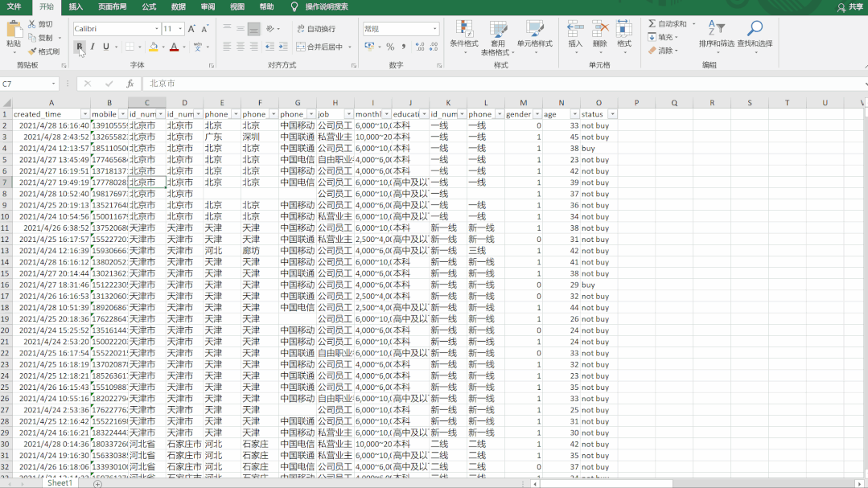
Task: Click the yellow fill color swatch
Action: (x=154, y=47)
